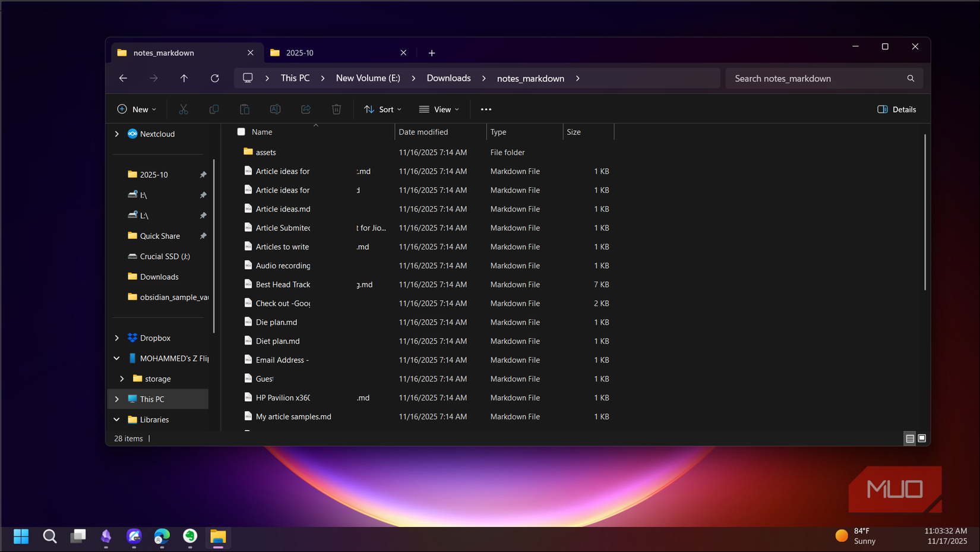Open the Sort dropdown
This screenshot has height=552, width=980.
(x=382, y=109)
